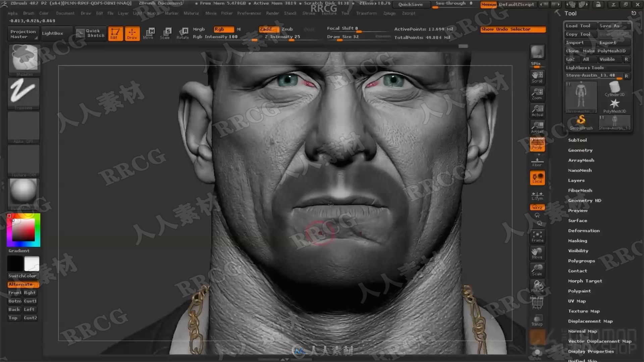Select the Scale tool in toolbar
644x362 pixels.
point(165,33)
